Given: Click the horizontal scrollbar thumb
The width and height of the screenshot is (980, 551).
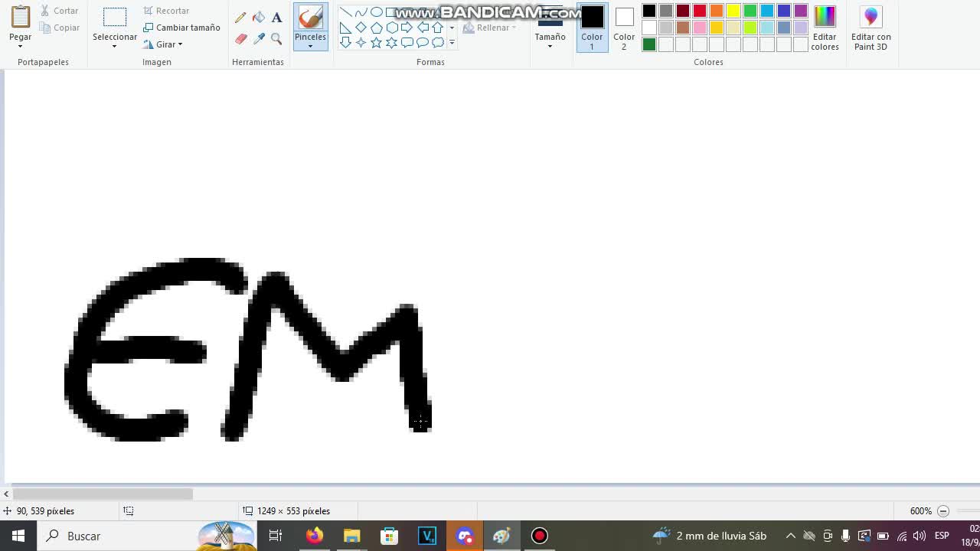Looking at the screenshot, I should 103,494.
